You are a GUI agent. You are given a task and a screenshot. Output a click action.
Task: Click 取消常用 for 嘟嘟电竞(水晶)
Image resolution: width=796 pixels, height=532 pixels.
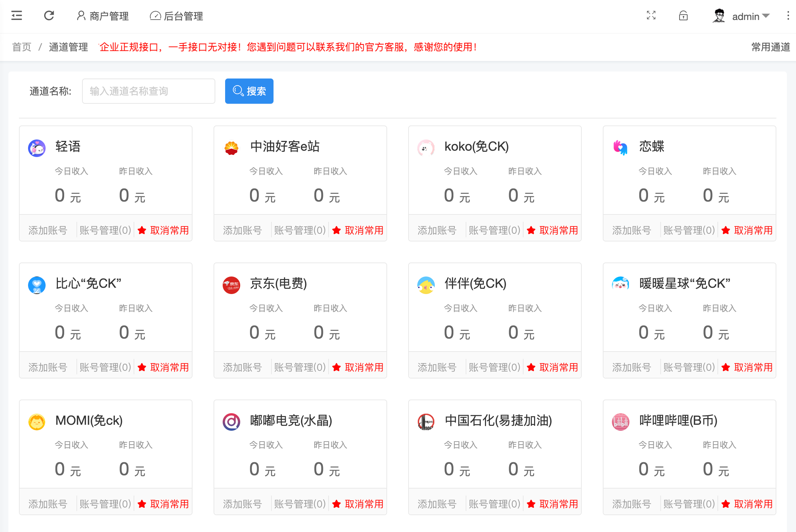click(x=358, y=504)
